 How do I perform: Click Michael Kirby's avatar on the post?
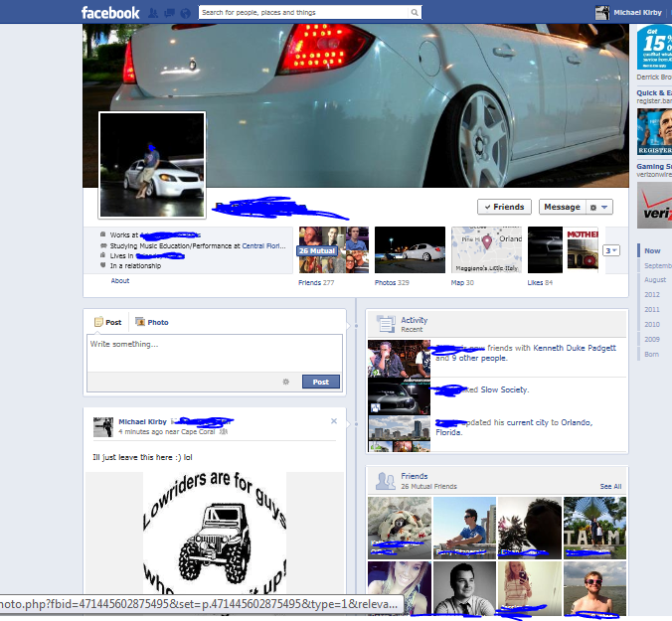(103, 427)
